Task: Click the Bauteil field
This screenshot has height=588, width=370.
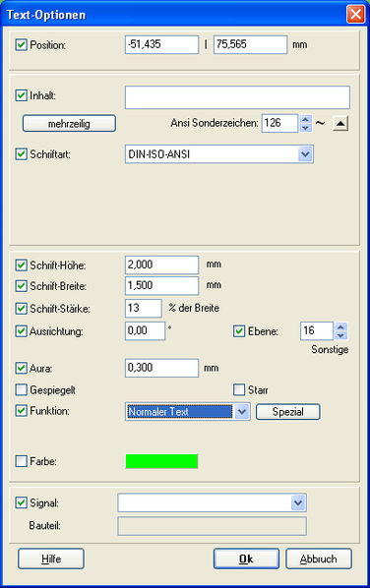Action: (212, 526)
